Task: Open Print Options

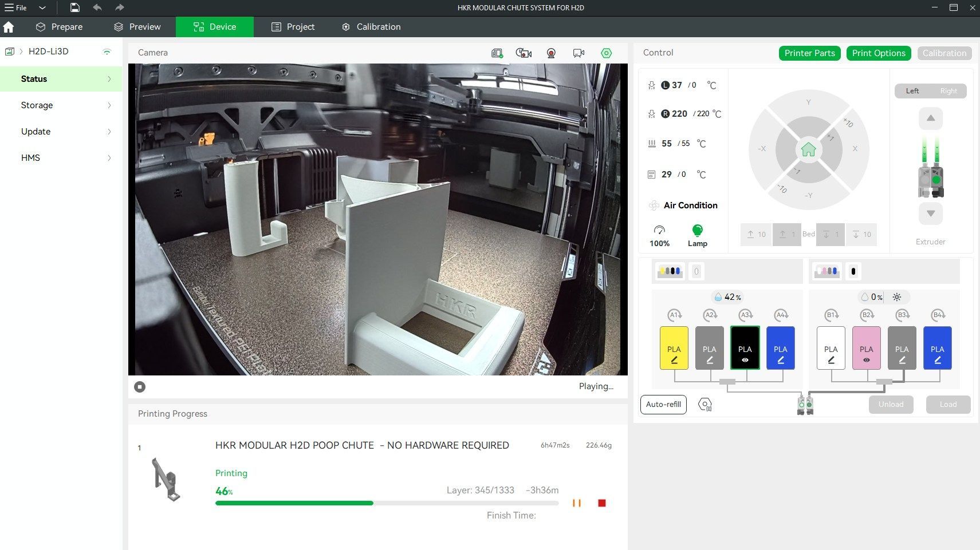Action: point(879,53)
